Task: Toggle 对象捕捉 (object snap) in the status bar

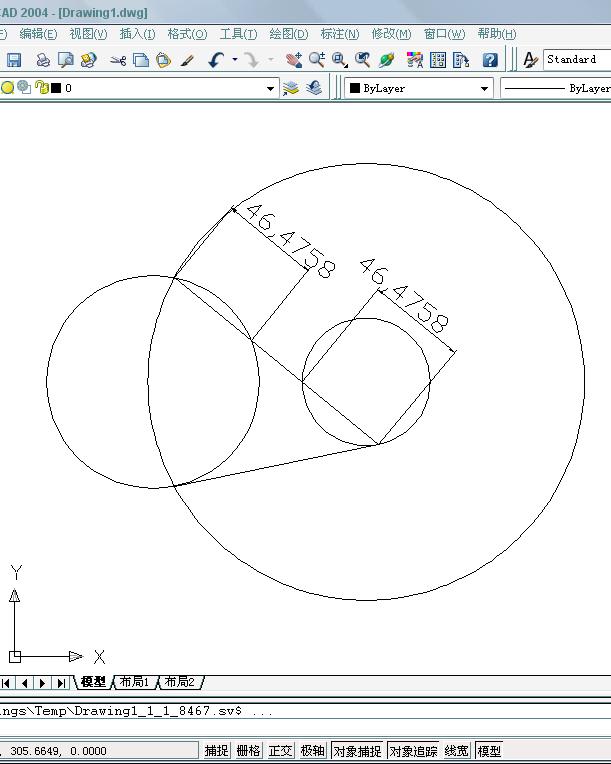Action: [357, 750]
